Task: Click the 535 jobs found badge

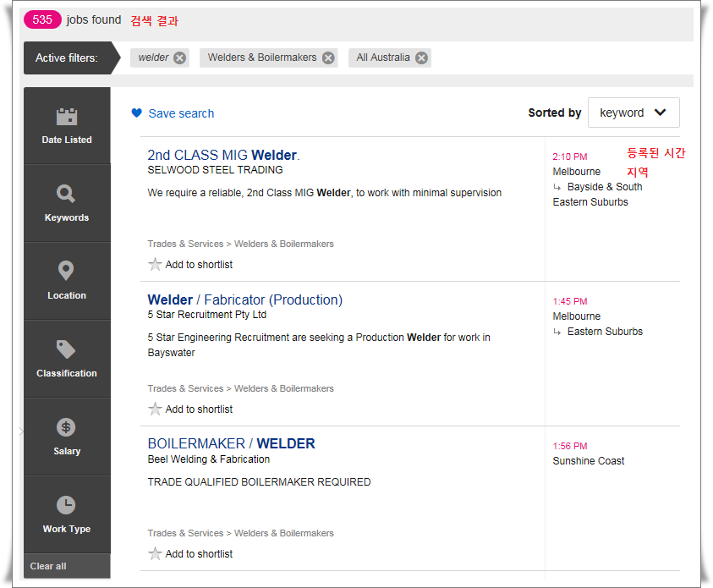Action: pyautogui.click(x=42, y=19)
